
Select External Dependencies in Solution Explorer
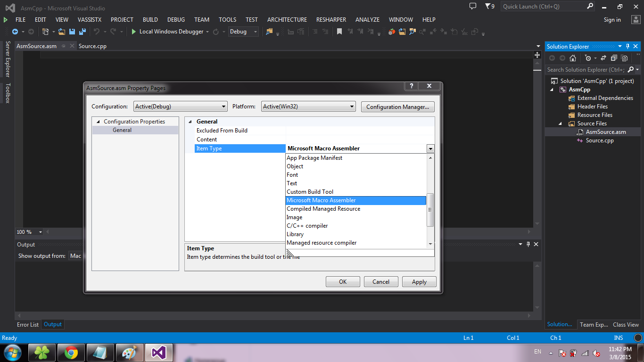(x=605, y=98)
